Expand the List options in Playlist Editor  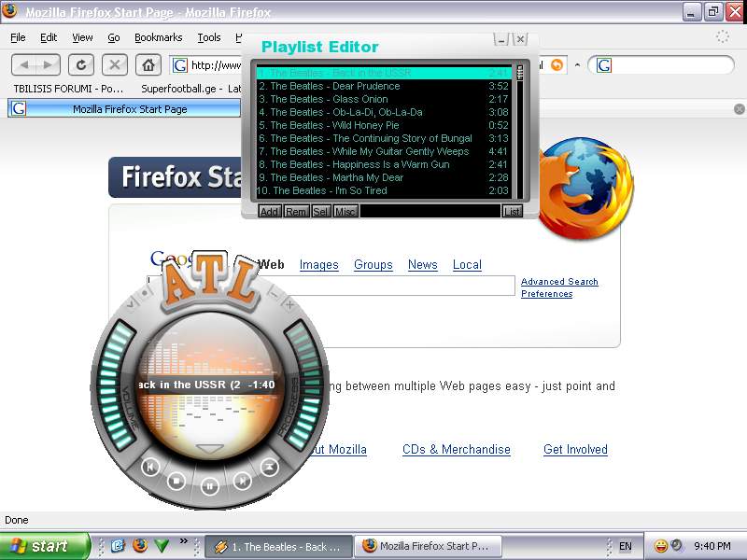click(512, 212)
